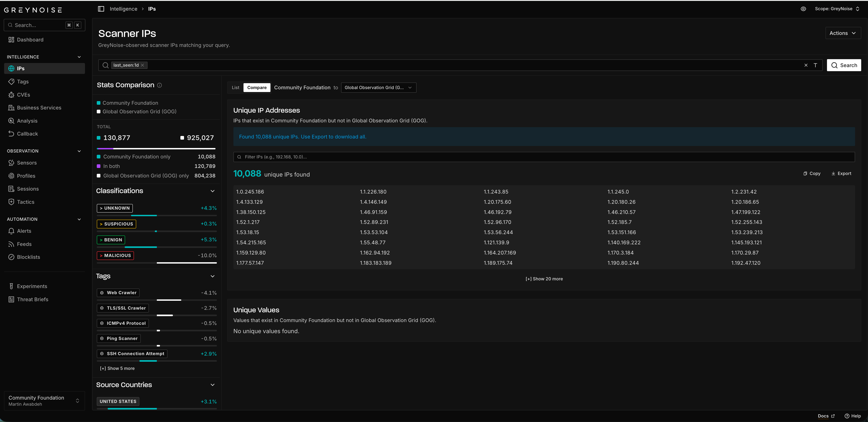Collapse the INTELLIGENCE section
This screenshot has width=868, height=422.
point(79,57)
